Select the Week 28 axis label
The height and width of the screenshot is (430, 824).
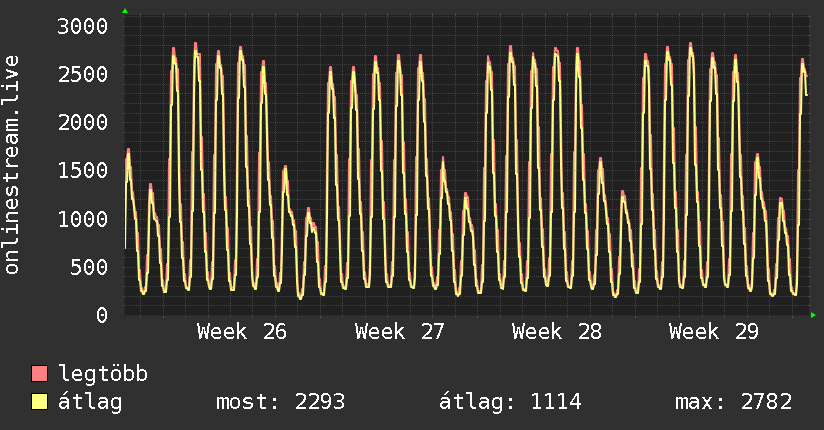(557, 332)
